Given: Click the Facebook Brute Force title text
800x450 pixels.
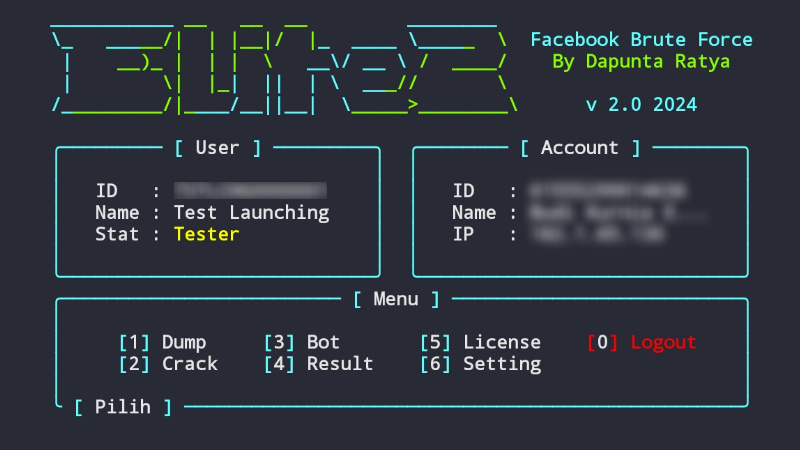Looking at the screenshot, I should point(641,40).
